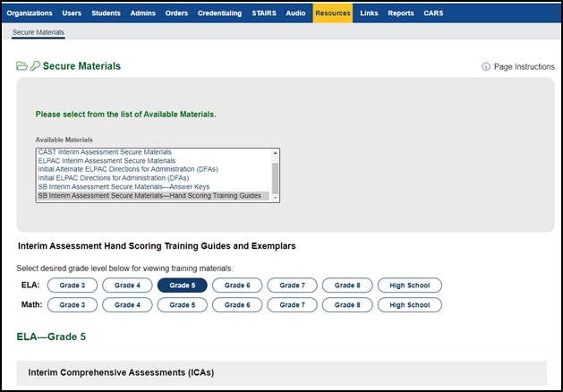Screen dimensions: 563x392
Task: Choose ELA High School button
Action: click(x=410, y=285)
